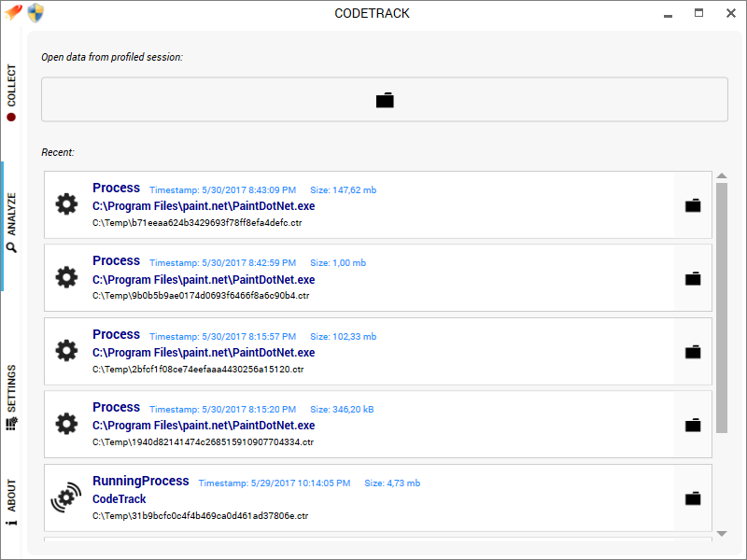Click the RunningProcess broadcasting gear icon
This screenshot has width=747, height=560.
[66, 497]
